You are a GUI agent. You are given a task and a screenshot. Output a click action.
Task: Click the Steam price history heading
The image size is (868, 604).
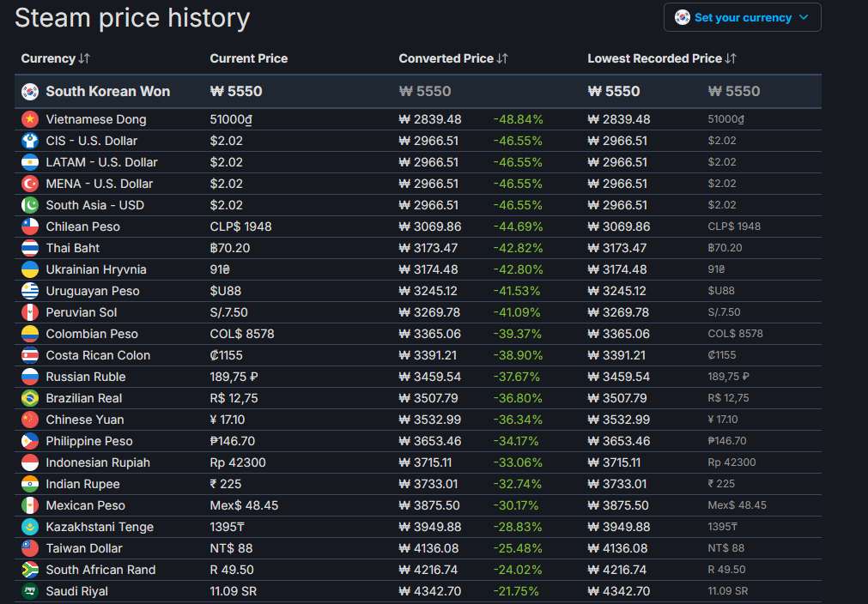tap(132, 17)
